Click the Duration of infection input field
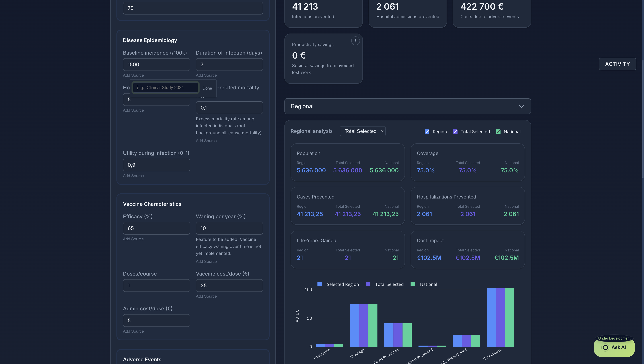The height and width of the screenshot is (364, 644). pos(229,65)
